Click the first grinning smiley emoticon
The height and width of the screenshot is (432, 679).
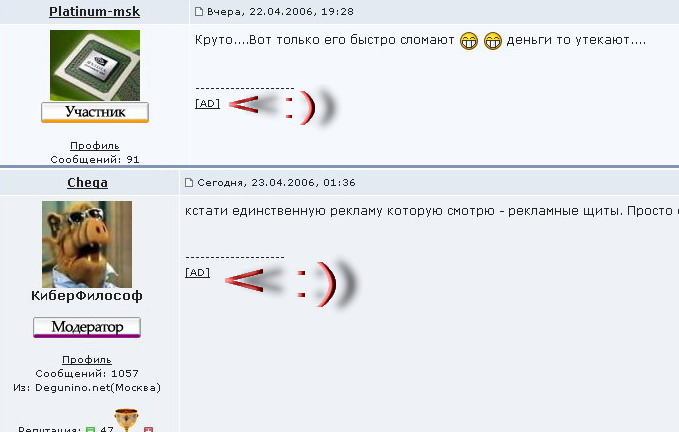point(469,41)
